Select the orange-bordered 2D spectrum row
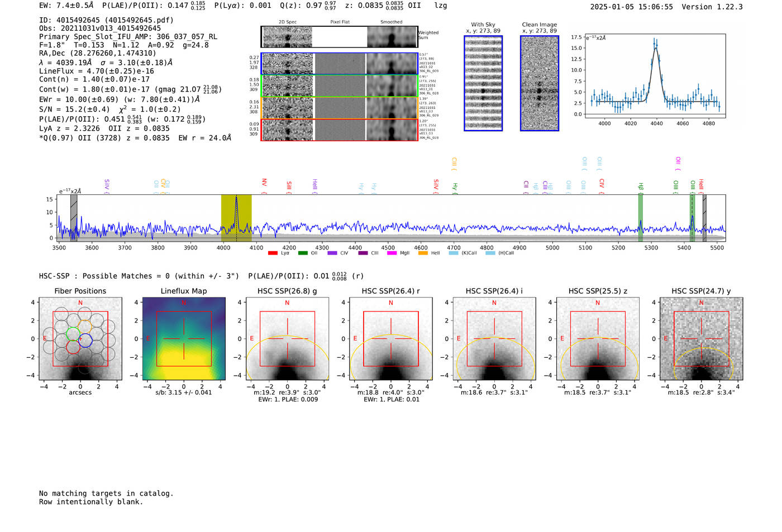The height and width of the screenshot is (532, 782). 340,107
